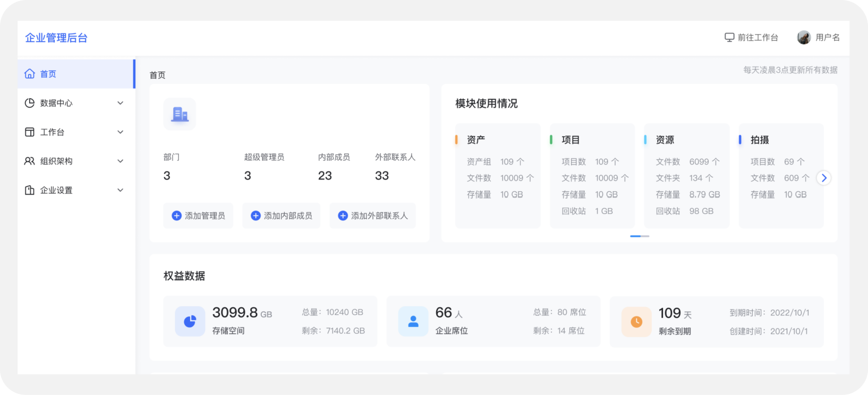The height and width of the screenshot is (396, 868).
Task: Go to 前往工作台 link
Action: coord(751,37)
